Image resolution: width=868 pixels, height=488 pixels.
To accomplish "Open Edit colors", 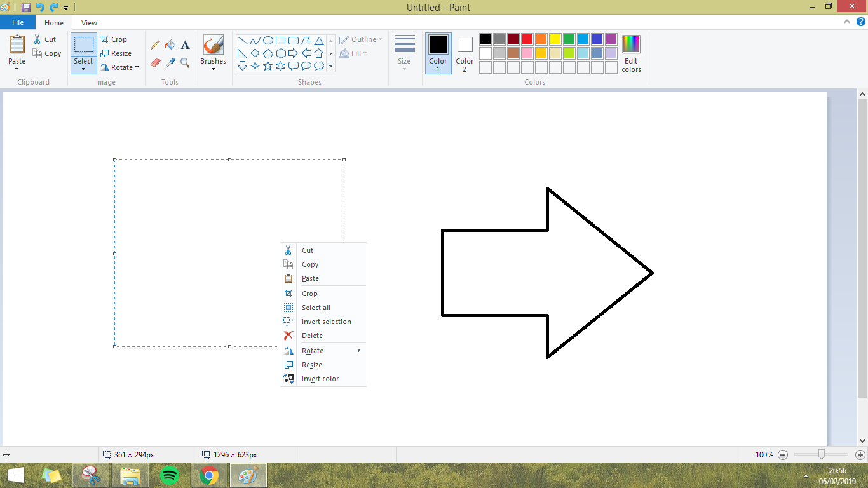I will (x=630, y=53).
